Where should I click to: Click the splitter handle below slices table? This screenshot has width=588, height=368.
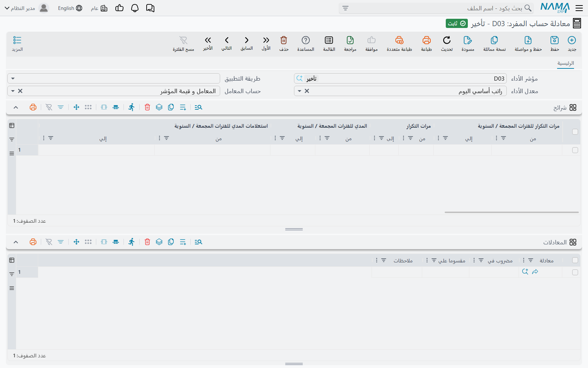pyautogui.click(x=294, y=229)
